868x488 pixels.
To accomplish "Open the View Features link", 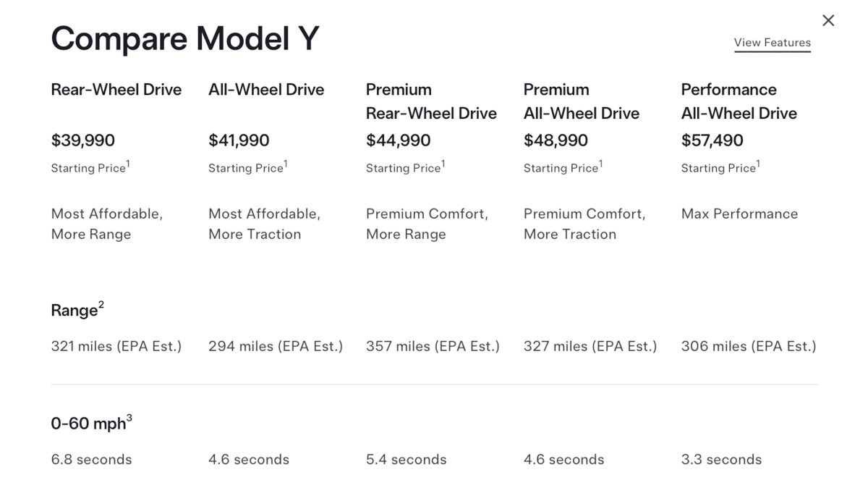I will [772, 43].
